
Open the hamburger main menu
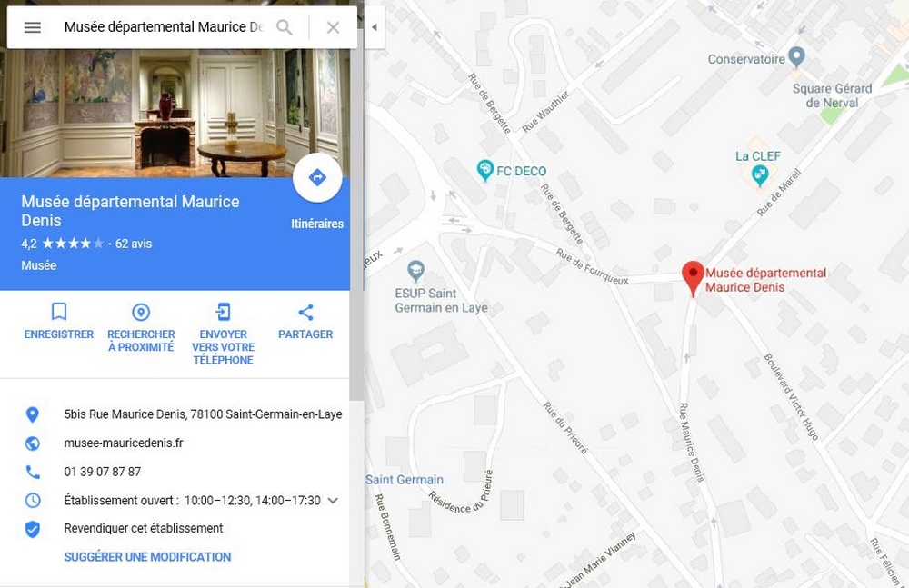tap(33, 27)
